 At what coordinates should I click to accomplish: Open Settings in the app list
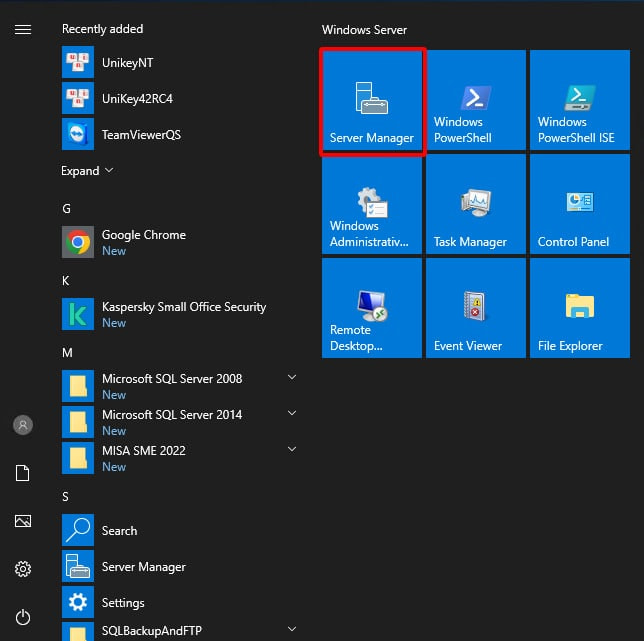click(181, 603)
